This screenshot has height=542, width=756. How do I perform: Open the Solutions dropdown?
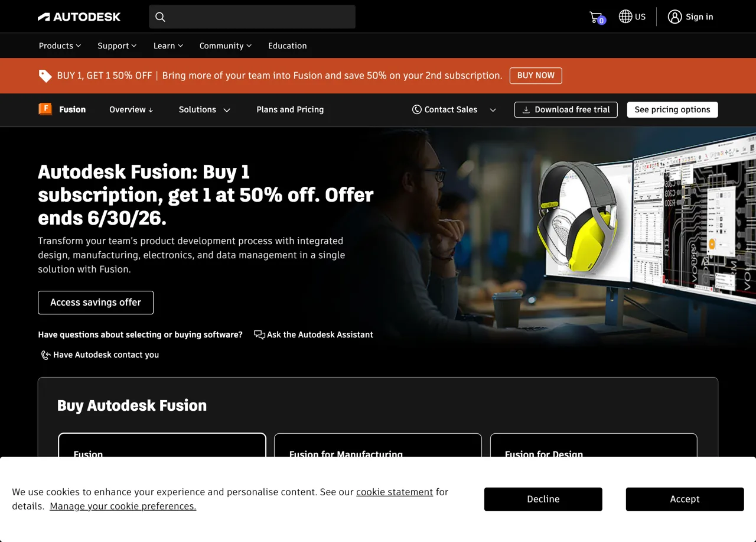[204, 109]
